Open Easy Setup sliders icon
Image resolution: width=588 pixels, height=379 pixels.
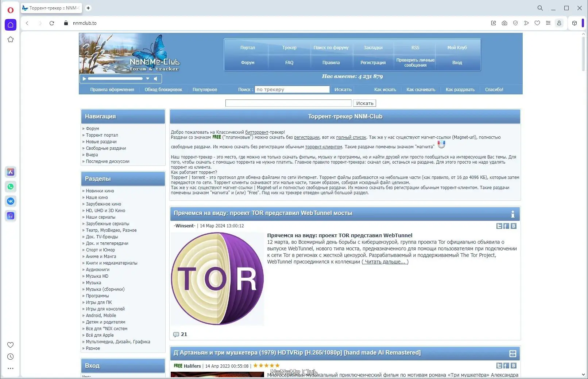coord(548,23)
